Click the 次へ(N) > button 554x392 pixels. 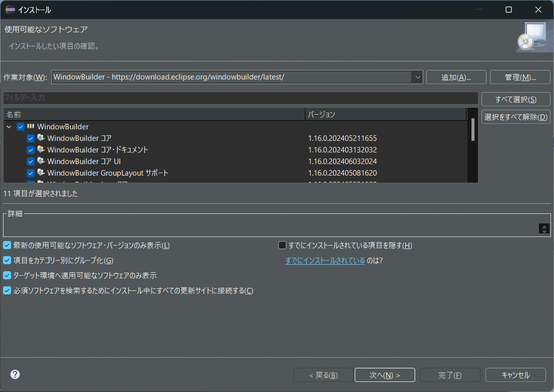point(384,375)
